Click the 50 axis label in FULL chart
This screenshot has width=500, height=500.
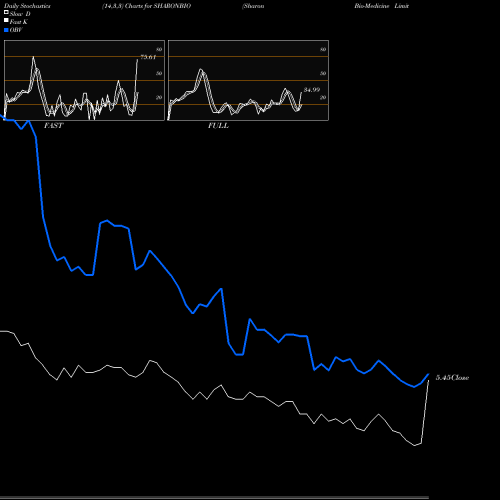click(323, 73)
